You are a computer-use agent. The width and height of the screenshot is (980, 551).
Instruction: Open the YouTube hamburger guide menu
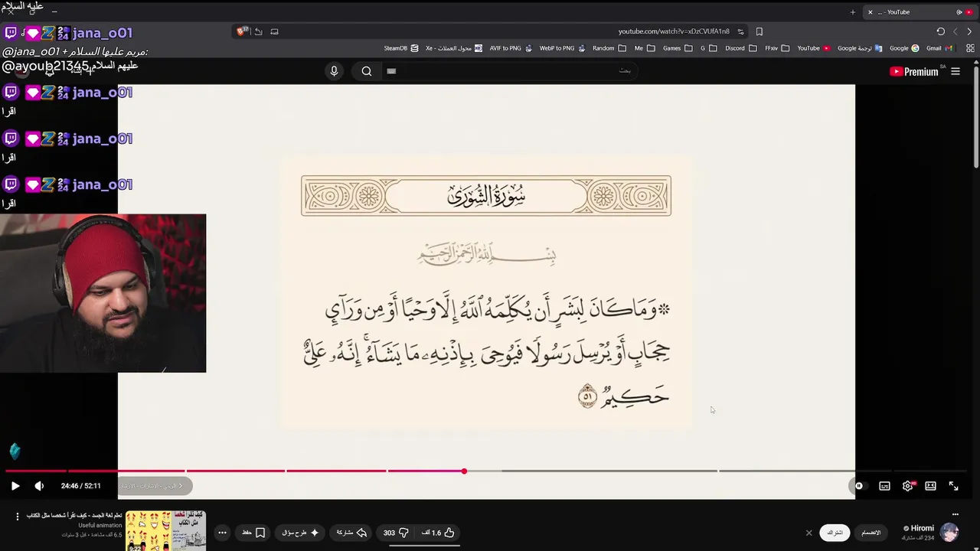[955, 71]
